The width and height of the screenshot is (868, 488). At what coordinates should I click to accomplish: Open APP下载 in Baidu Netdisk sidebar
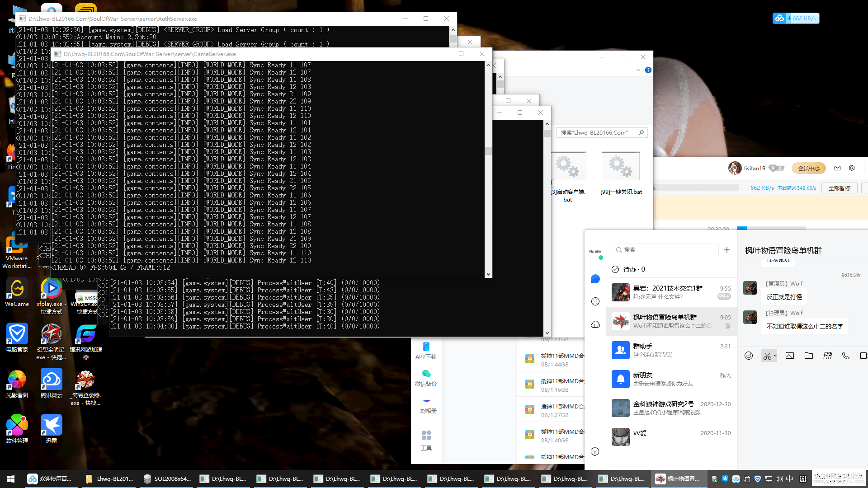point(426,351)
